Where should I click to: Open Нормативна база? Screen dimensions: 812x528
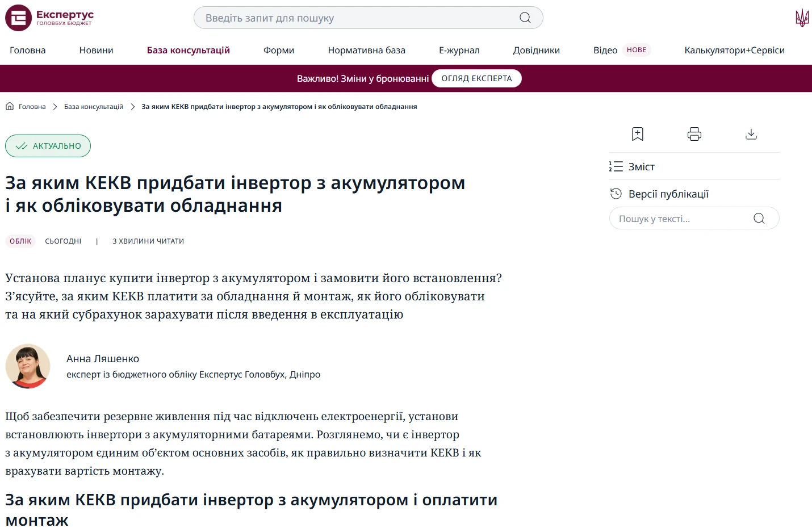pos(367,50)
